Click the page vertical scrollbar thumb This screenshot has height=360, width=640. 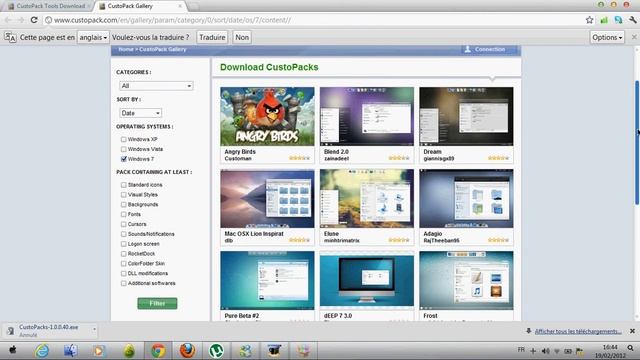pos(637,142)
